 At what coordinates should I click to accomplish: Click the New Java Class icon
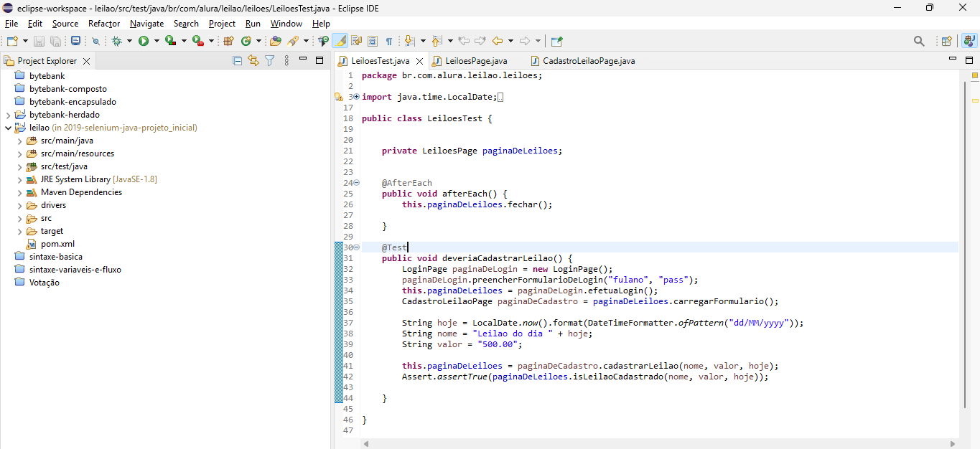point(246,42)
